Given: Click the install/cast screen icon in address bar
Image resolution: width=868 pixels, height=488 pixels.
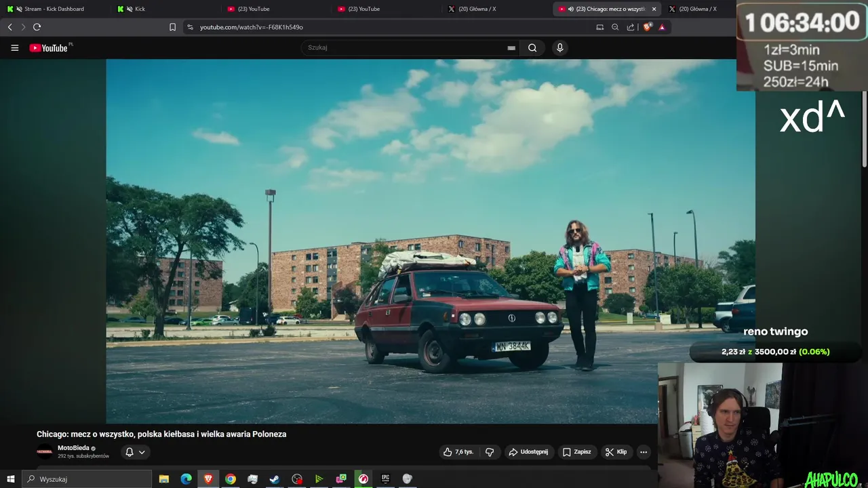Looking at the screenshot, I should coord(599,27).
